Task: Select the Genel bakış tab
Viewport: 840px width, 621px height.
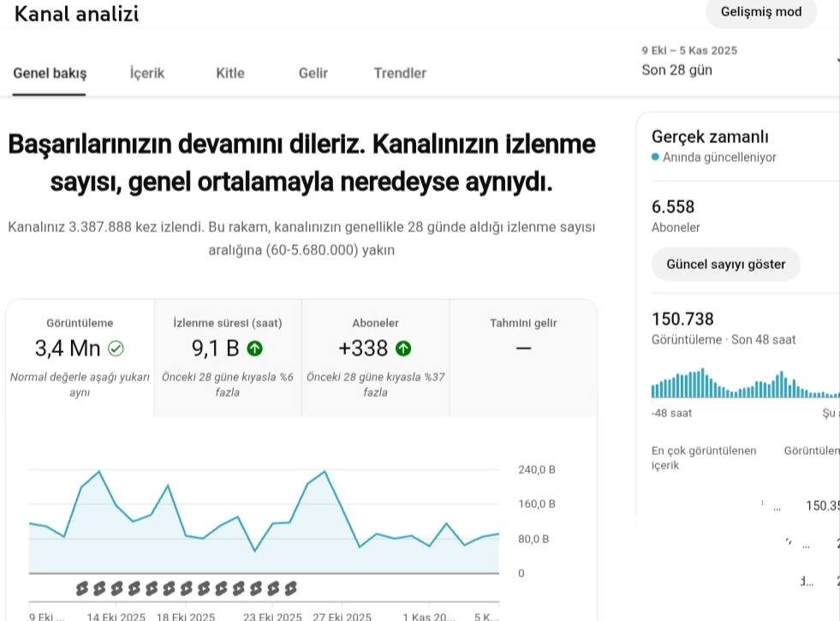Action: coord(50,73)
